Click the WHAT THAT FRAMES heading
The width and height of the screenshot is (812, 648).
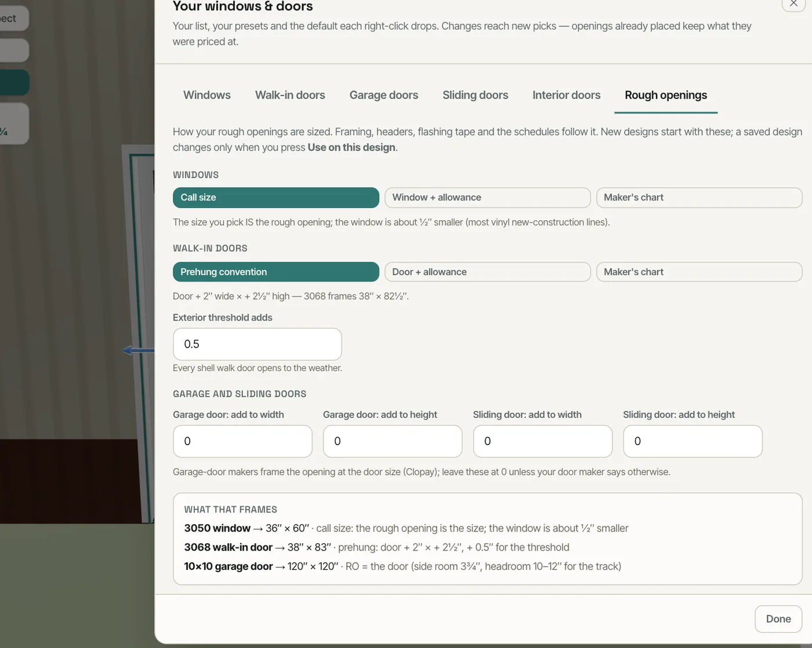pyautogui.click(x=230, y=509)
